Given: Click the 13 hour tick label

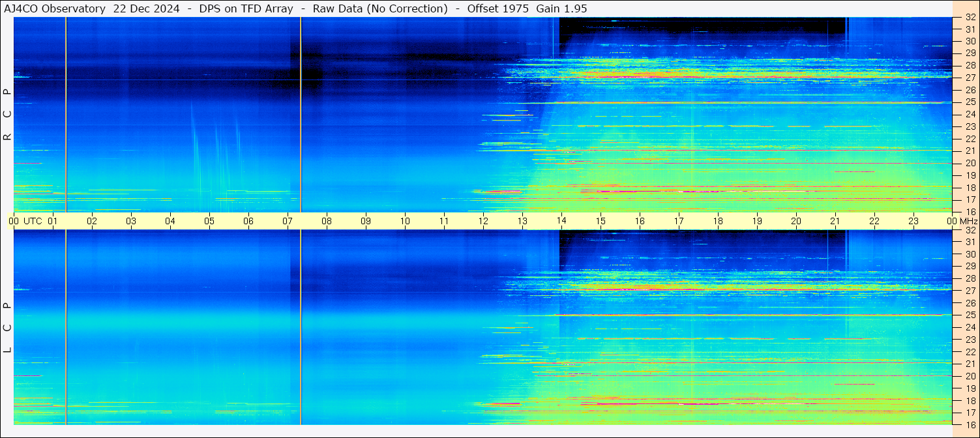Looking at the screenshot, I should click(522, 221).
